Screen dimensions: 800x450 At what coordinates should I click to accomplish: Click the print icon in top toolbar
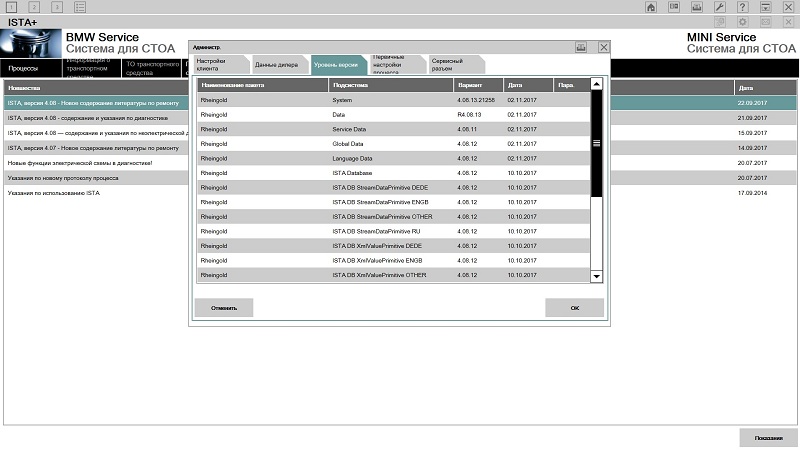697,7
